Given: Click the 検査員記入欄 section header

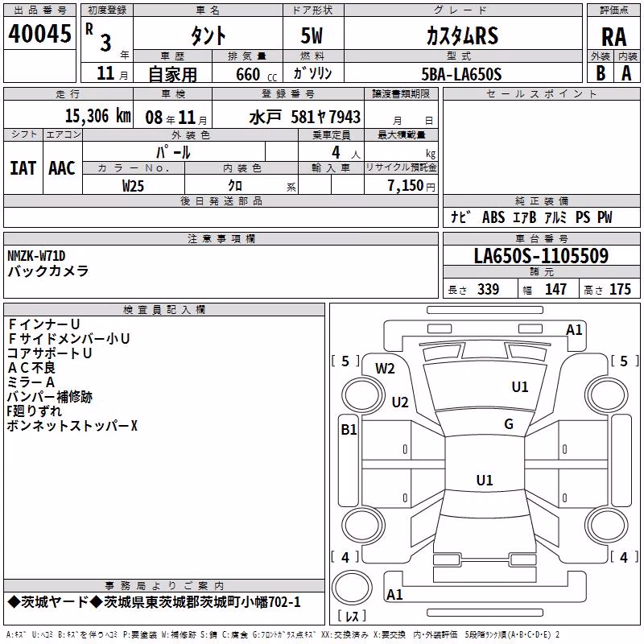Looking at the screenshot, I should click(164, 310).
